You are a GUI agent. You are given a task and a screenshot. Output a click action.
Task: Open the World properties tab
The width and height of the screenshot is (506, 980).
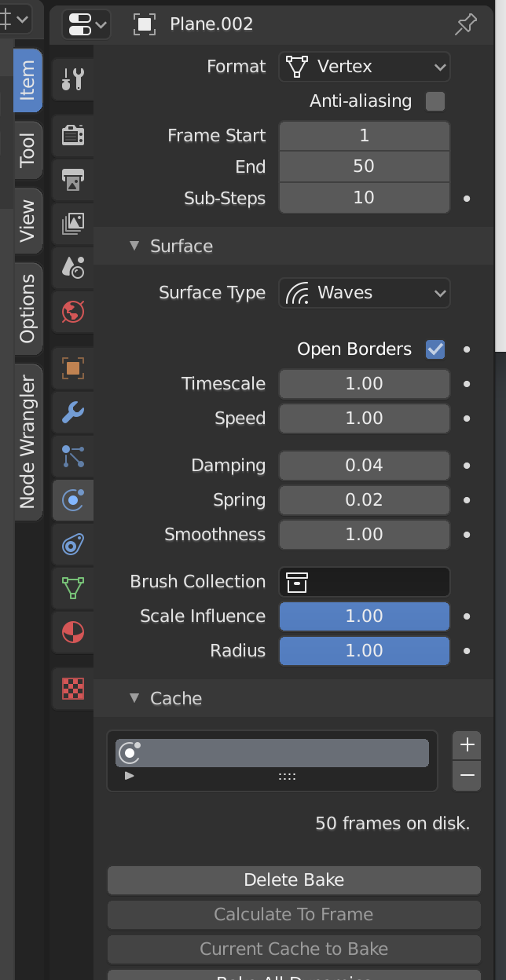tap(72, 312)
